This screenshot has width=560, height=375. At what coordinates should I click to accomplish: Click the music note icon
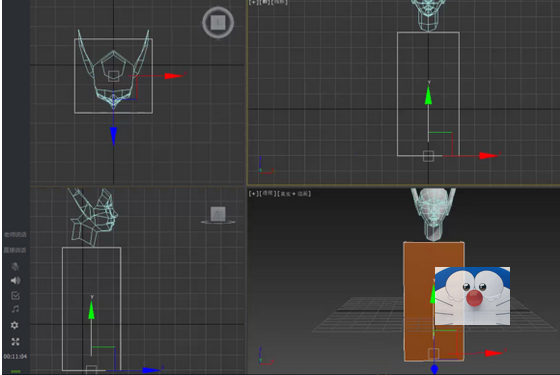click(15, 309)
